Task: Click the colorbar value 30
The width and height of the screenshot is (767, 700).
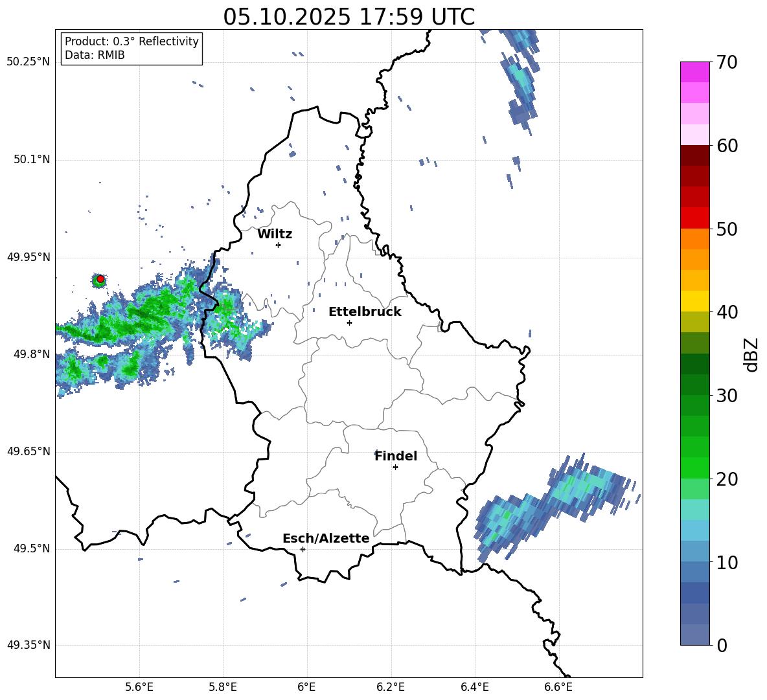Action: click(x=727, y=396)
